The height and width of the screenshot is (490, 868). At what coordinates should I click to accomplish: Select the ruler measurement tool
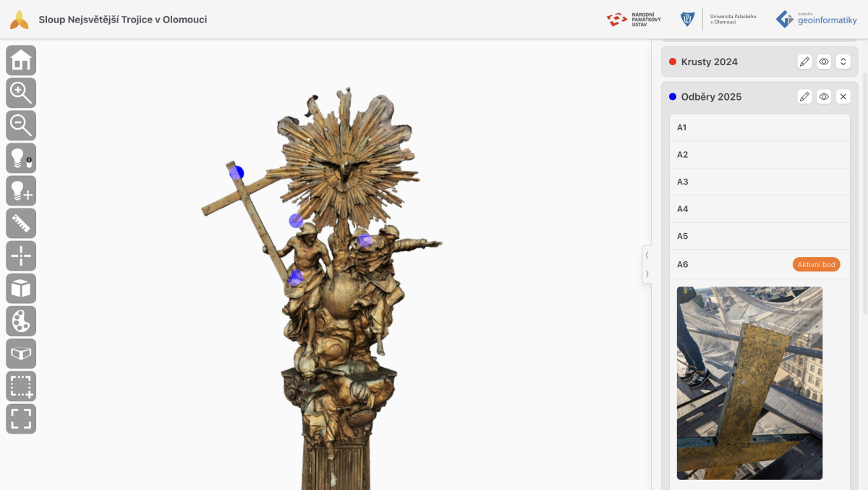point(21,224)
